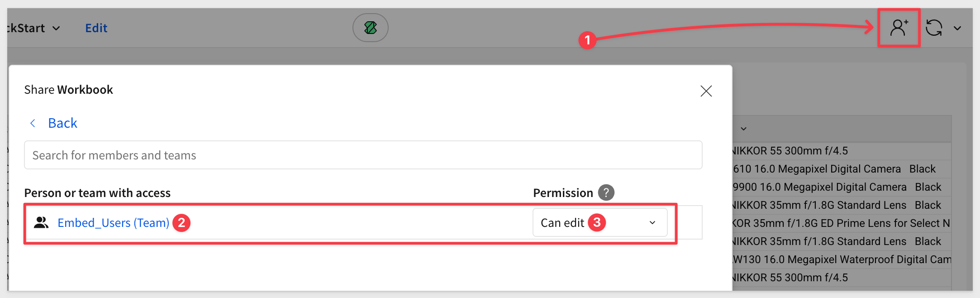Close the Share Workbook dialog
The height and width of the screenshot is (298, 980).
[706, 91]
